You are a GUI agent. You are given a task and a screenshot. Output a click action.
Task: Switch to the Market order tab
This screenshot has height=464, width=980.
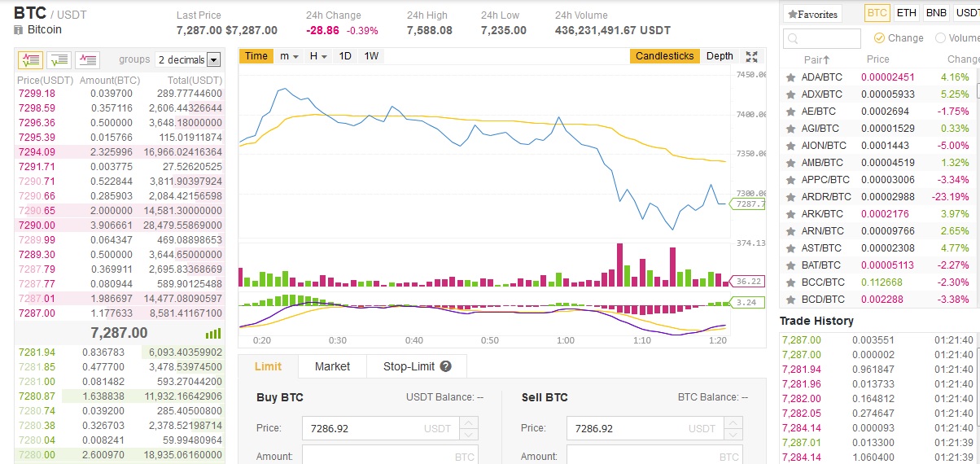[x=332, y=366]
